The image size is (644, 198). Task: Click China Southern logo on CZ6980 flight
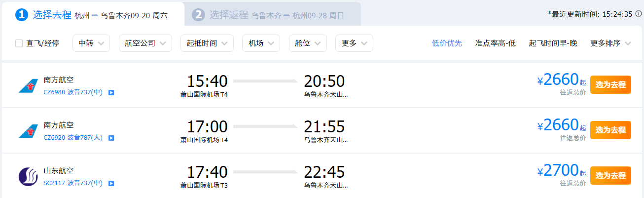point(28,85)
